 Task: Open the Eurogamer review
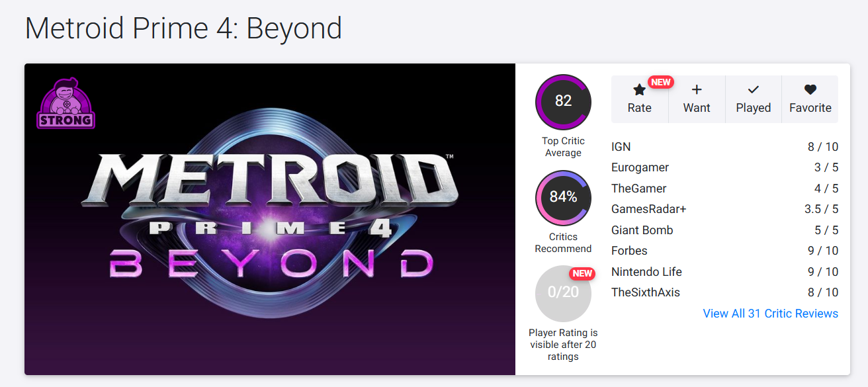tap(640, 167)
